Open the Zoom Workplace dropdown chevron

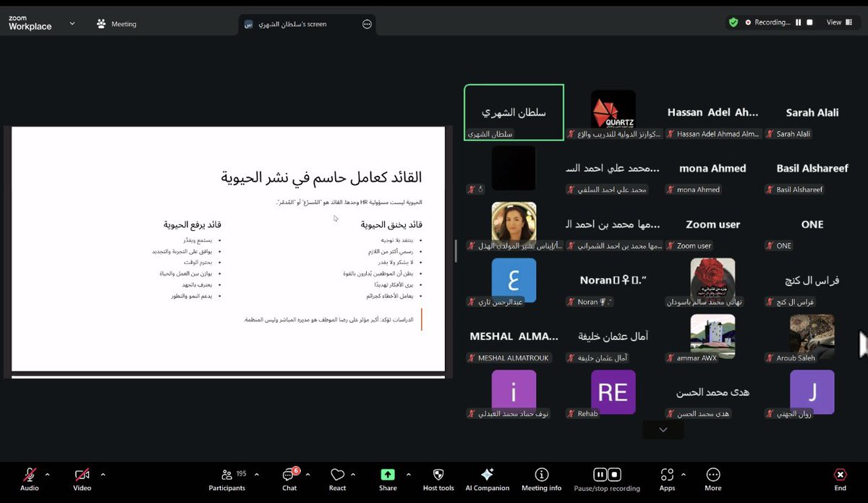click(x=72, y=23)
